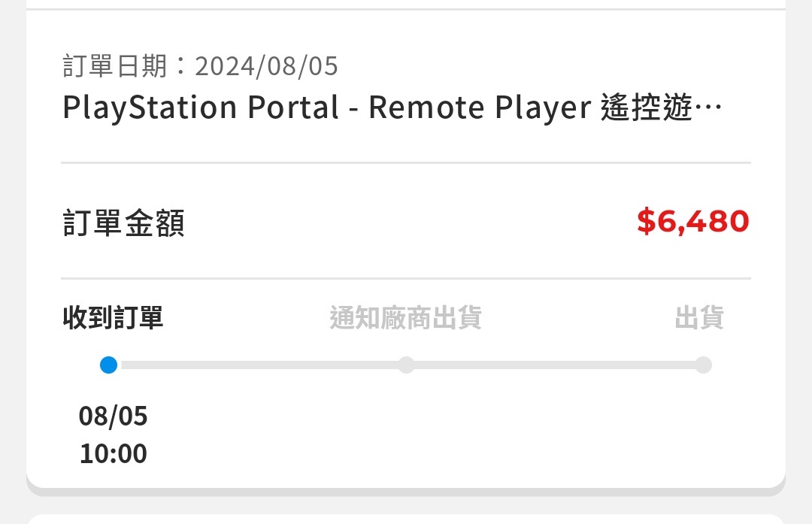Select the 出貨 status label
Image resolution: width=812 pixels, height=524 pixels.
(699, 318)
